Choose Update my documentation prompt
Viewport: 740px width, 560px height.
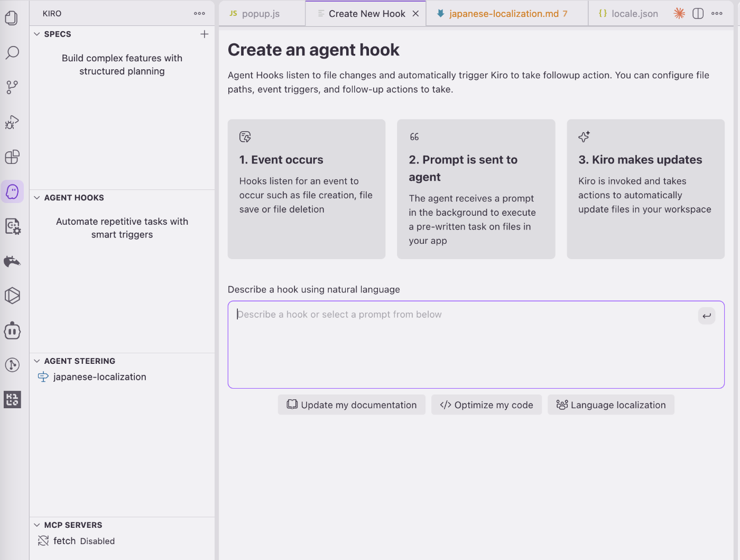coord(351,405)
